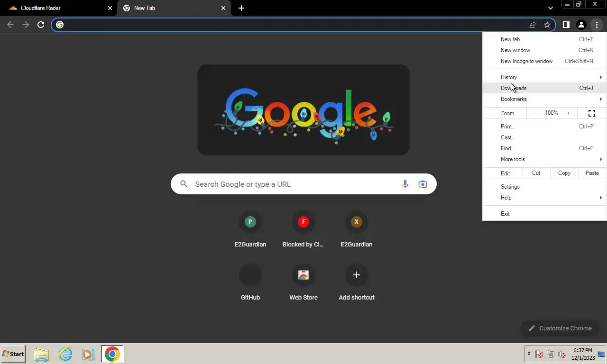Select Cast... in the menu
Viewport: 607px width, 364px height.
click(544, 137)
